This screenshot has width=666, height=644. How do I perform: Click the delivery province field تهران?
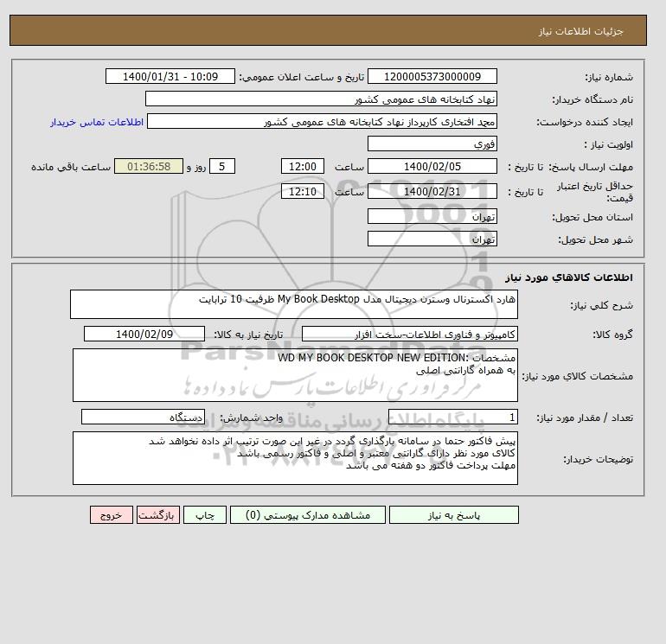coord(432,216)
